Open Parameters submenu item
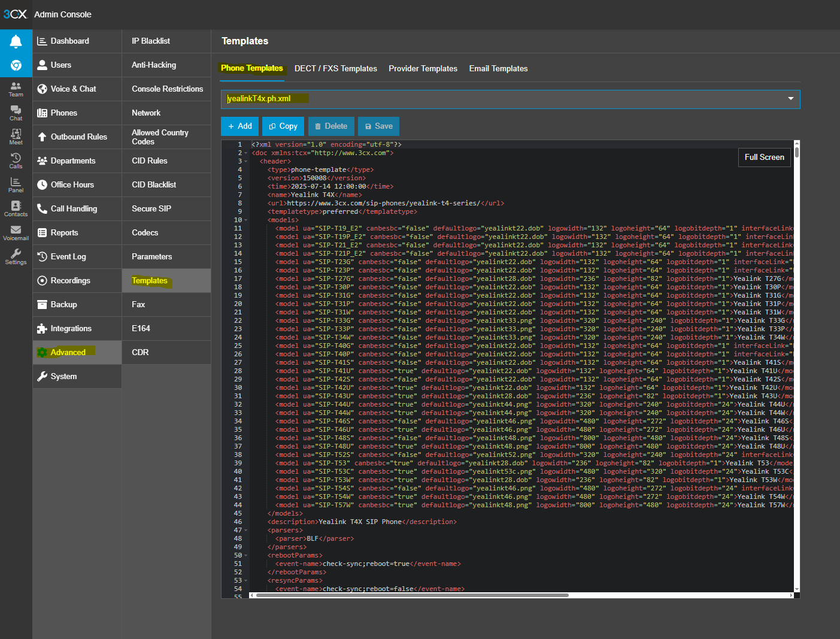The width and height of the screenshot is (840, 639). click(x=166, y=256)
